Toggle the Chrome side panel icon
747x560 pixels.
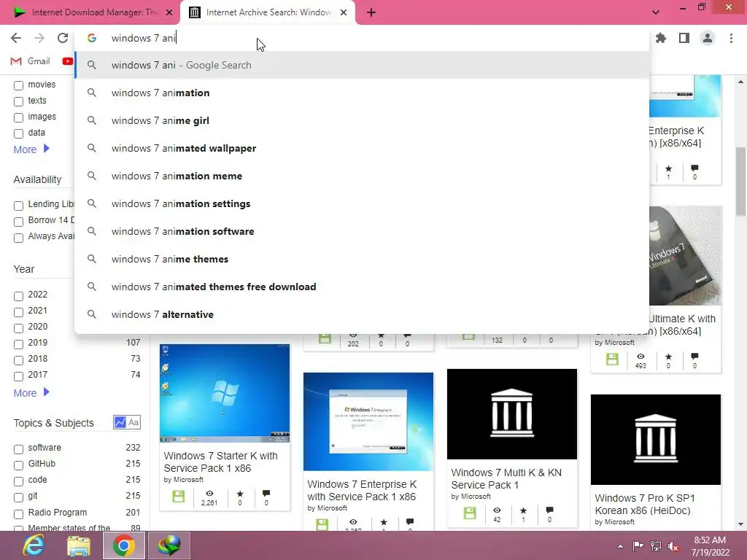click(684, 38)
